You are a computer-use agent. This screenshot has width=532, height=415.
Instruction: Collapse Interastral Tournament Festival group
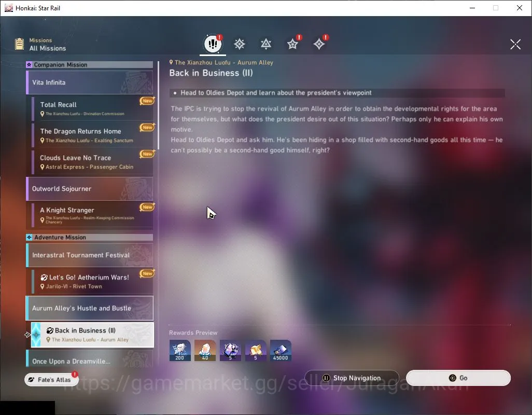[90, 255]
